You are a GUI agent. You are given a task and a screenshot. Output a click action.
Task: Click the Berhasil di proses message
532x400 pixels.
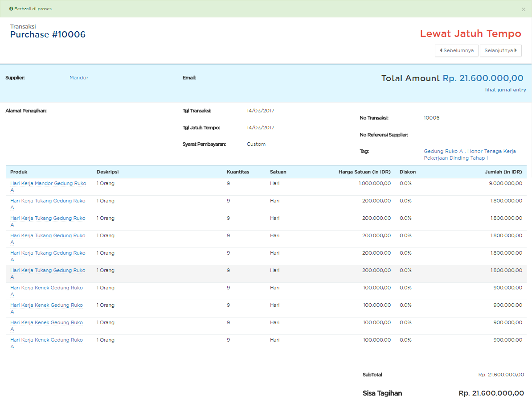point(33,9)
